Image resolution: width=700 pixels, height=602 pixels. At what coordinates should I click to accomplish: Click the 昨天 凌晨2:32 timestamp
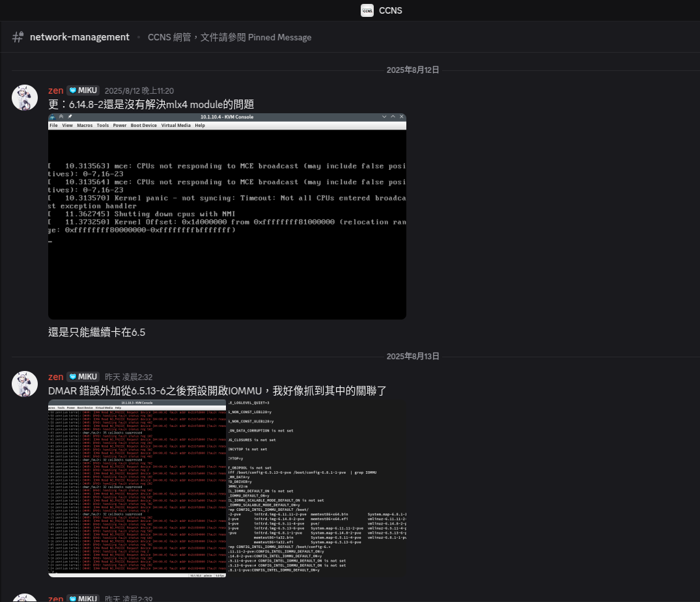click(129, 377)
